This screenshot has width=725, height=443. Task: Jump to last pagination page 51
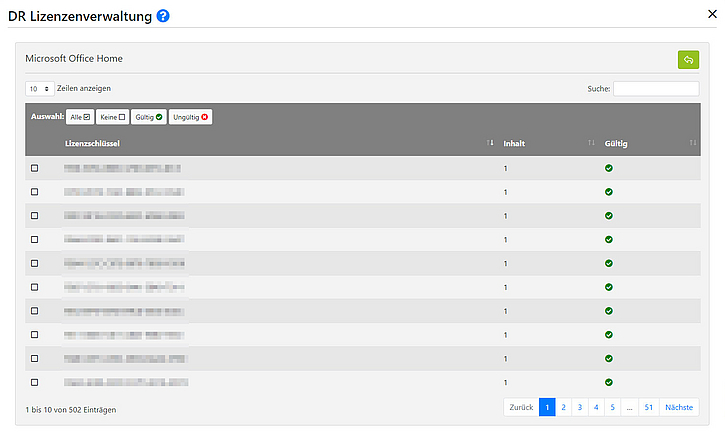tap(649, 407)
